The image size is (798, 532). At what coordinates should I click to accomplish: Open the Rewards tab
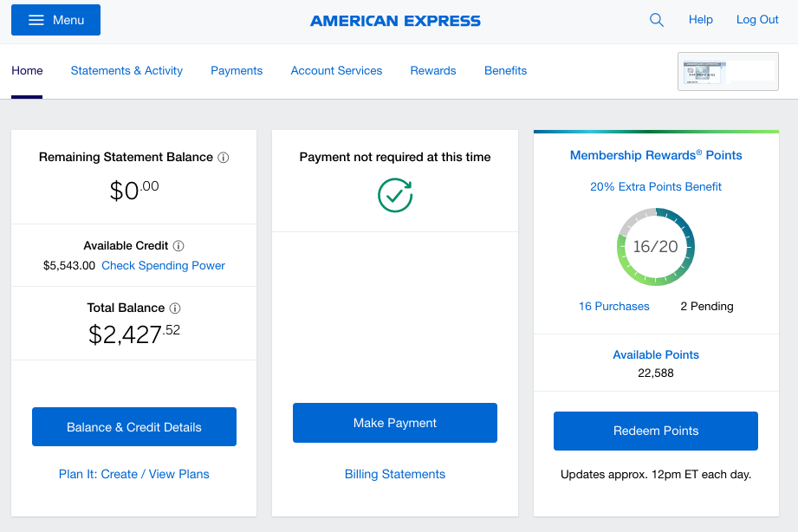pos(433,71)
